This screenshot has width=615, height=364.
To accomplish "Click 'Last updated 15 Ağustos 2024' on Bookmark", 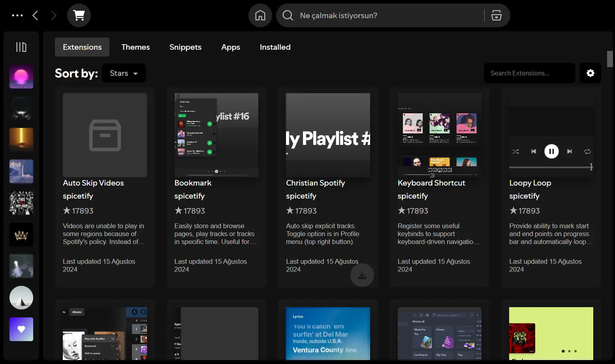I will click(211, 265).
